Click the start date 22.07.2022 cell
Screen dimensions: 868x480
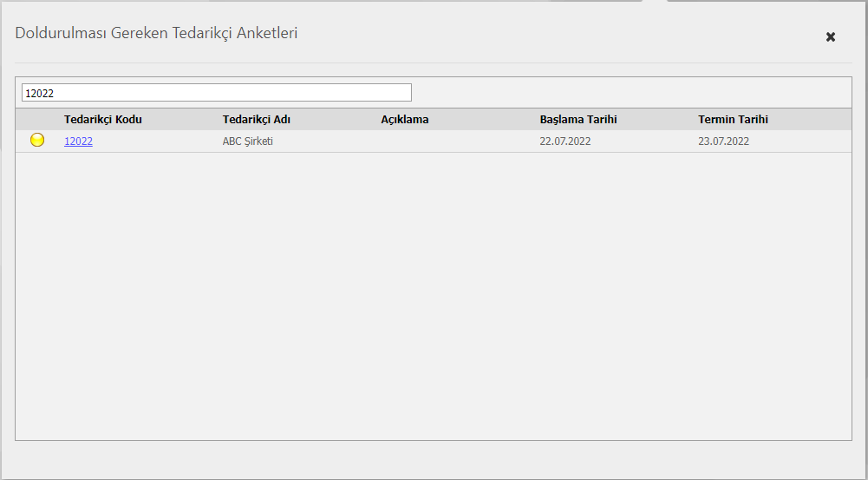(x=565, y=141)
